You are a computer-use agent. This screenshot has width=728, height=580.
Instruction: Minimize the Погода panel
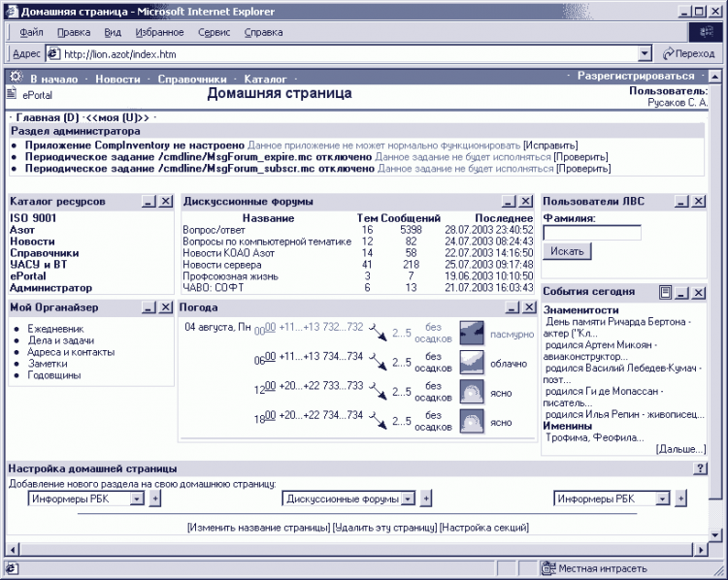(x=513, y=307)
